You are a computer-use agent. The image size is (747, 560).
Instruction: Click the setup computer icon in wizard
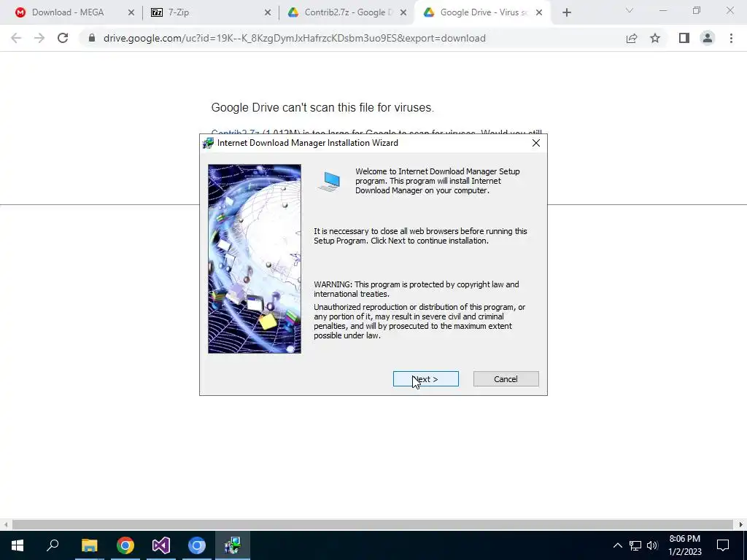coord(330,182)
